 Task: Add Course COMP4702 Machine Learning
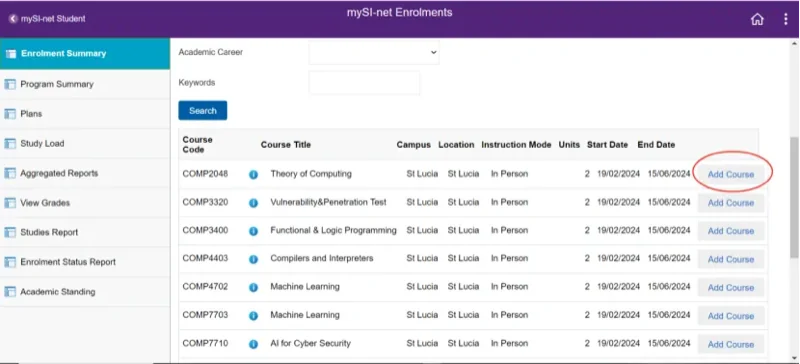(x=731, y=287)
